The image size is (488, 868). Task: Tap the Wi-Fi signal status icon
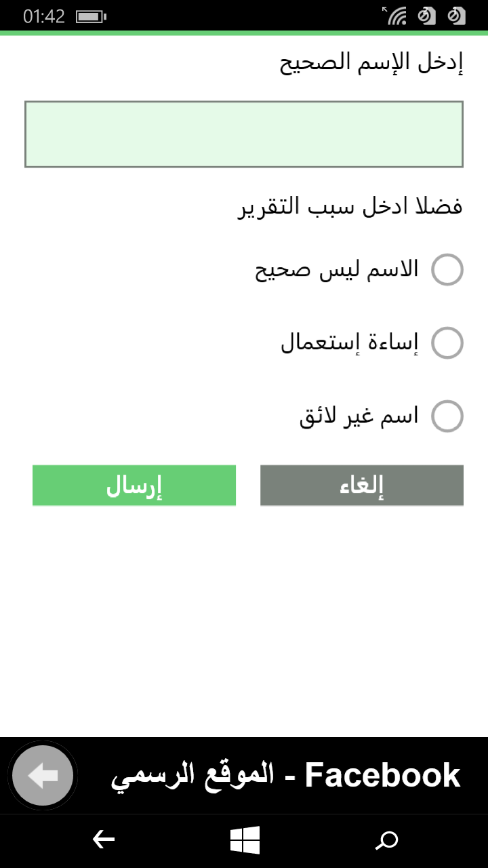pos(396,16)
